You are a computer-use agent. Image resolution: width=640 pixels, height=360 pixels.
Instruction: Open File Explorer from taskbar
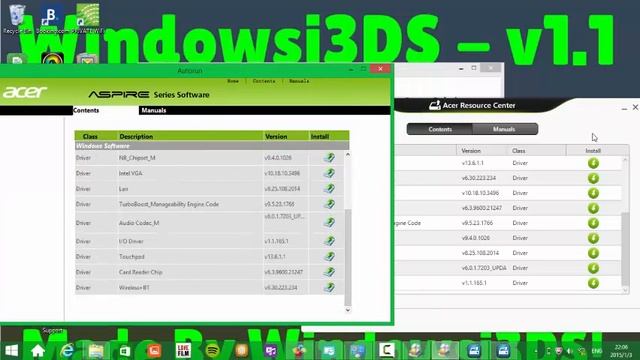96,351
